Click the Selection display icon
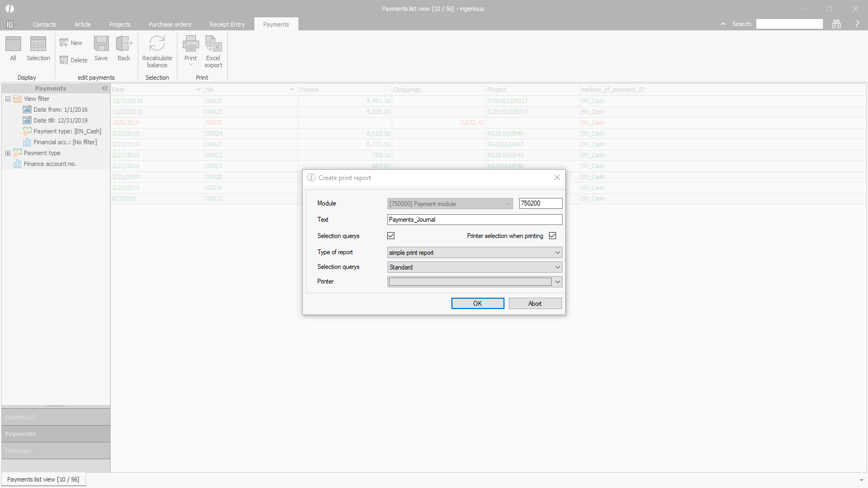Image resolution: width=868 pixels, height=488 pixels. click(38, 44)
